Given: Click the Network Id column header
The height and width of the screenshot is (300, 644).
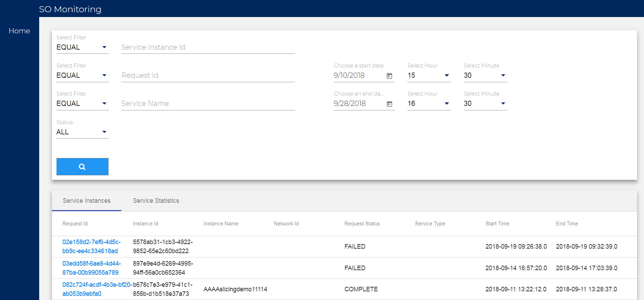Looking at the screenshot, I should point(286,224).
